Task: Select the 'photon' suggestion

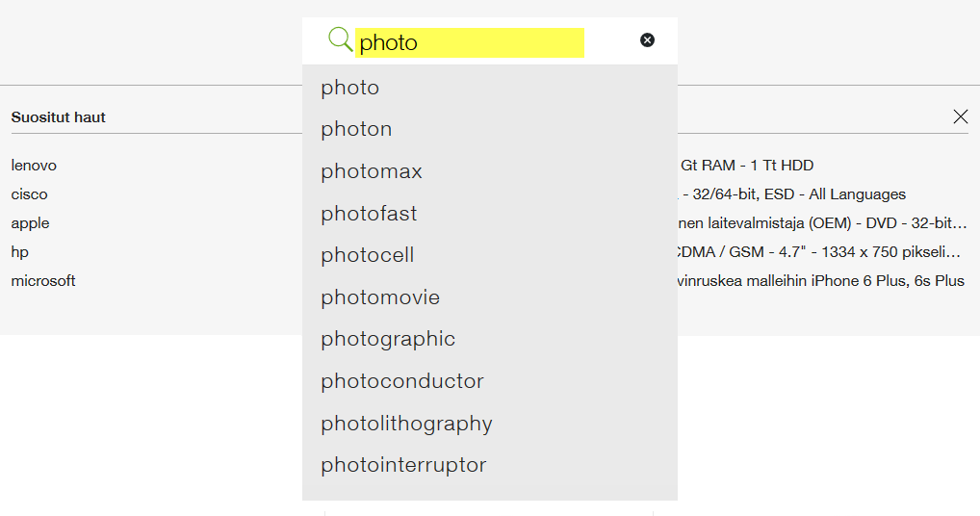Action: (356, 129)
